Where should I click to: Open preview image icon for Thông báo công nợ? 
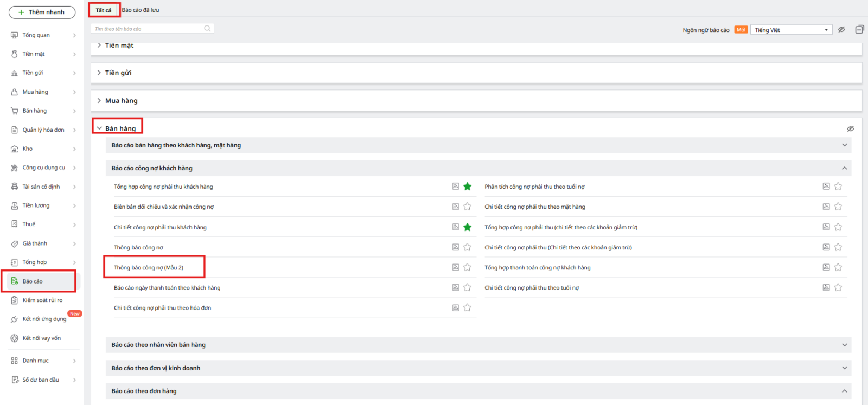pos(456,247)
